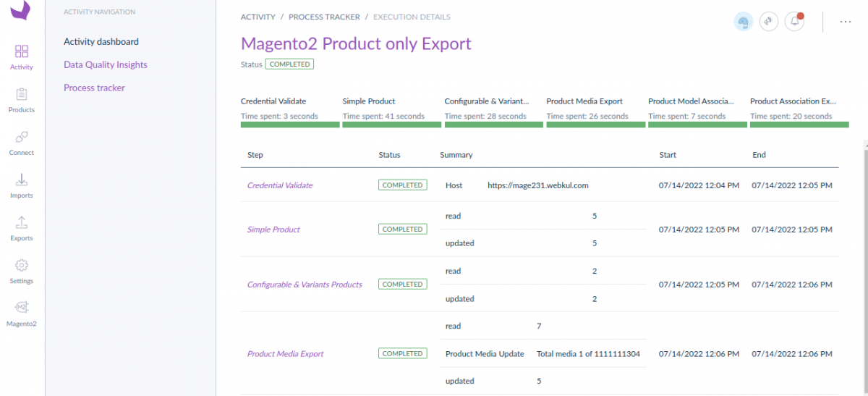
Task: Click the user avatar icon
Action: (x=743, y=22)
